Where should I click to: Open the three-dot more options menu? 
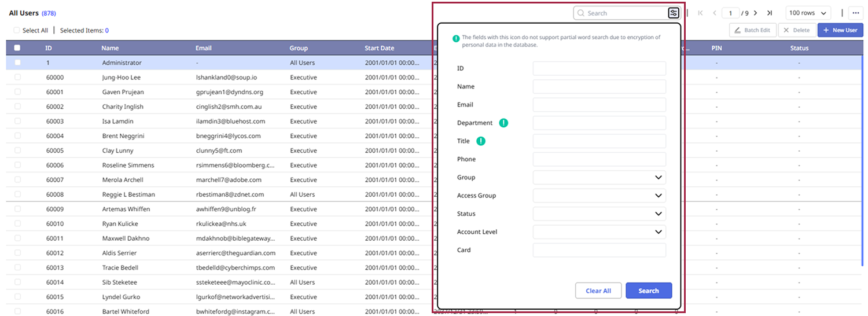pyautogui.click(x=856, y=13)
